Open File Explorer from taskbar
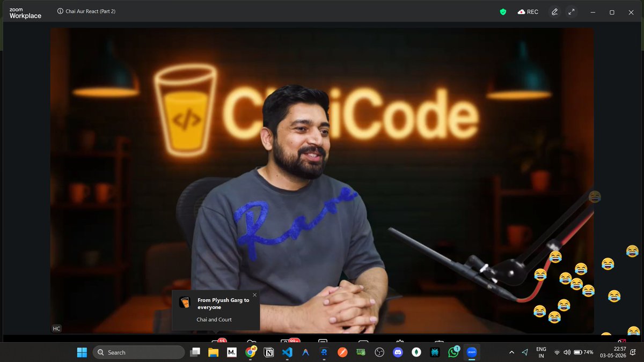 point(214,352)
